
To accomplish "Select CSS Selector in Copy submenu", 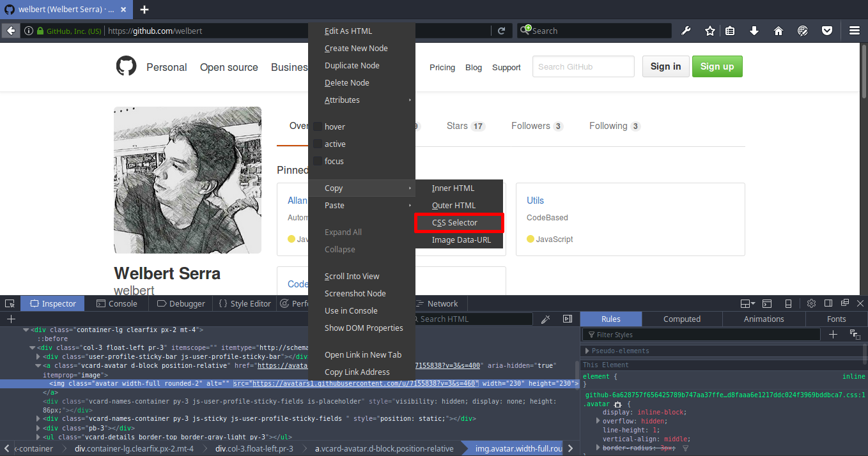I will tap(459, 222).
